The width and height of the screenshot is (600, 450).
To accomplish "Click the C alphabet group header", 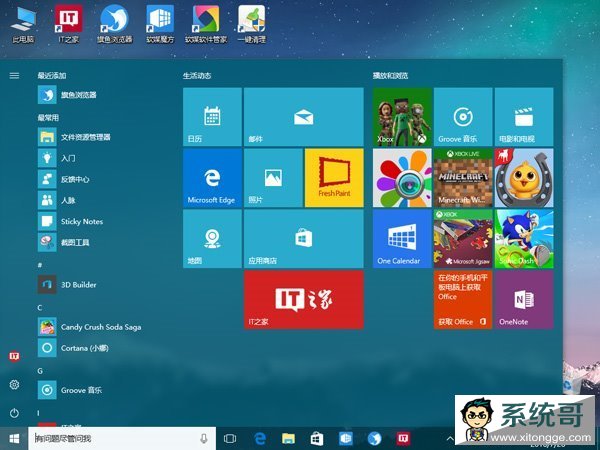I will 40,308.
